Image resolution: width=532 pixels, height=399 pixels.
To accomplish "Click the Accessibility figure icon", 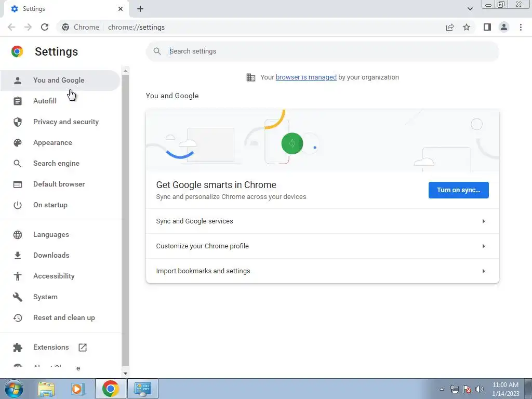I will point(18,276).
